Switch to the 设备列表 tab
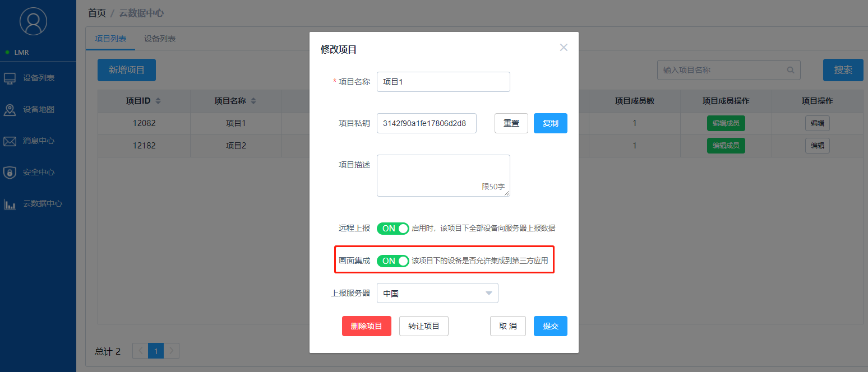The width and height of the screenshot is (868, 372). coord(160,39)
